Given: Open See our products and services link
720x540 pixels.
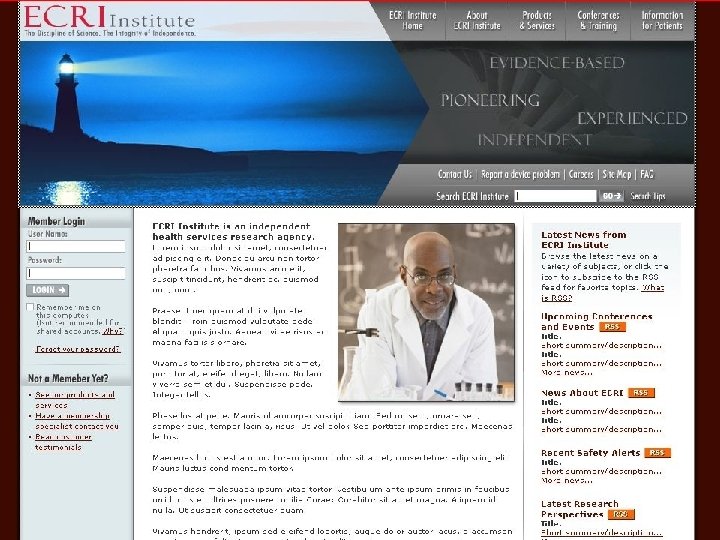Looking at the screenshot, I should 75,400.
